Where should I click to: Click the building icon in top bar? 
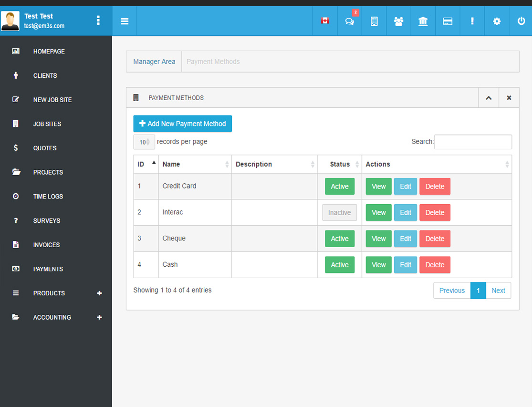pyautogui.click(x=374, y=21)
